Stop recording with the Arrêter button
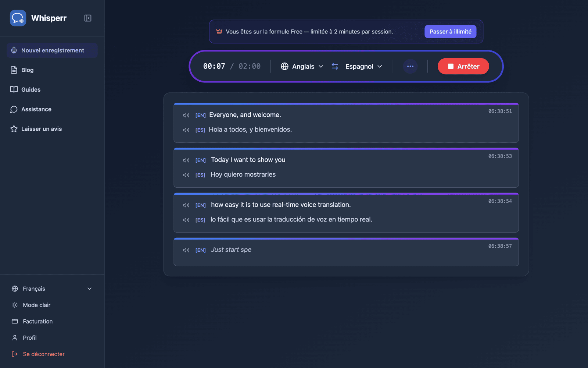588x368 pixels. (463, 66)
